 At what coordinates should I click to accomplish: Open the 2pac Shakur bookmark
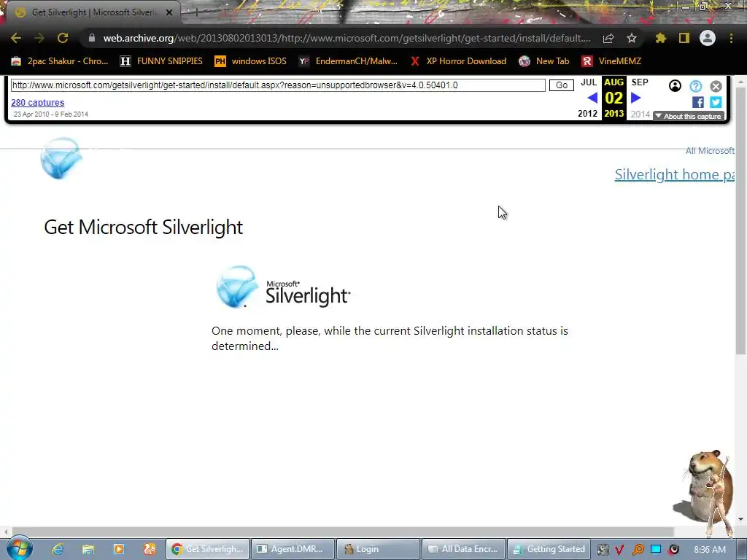pos(60,61)
